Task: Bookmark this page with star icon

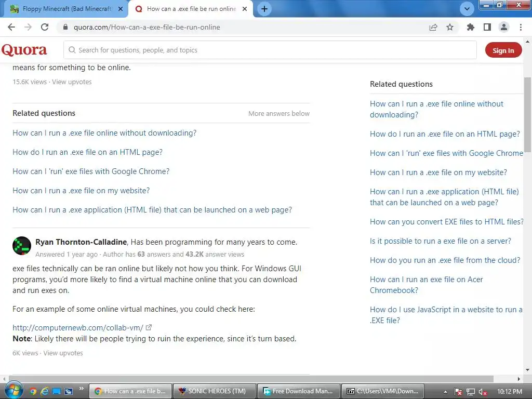Action: (x=450, y=27)
